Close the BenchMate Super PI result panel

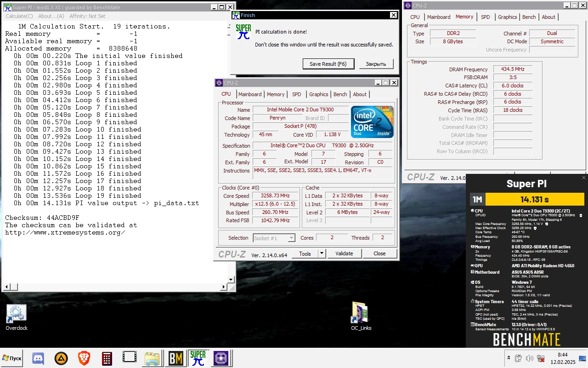584,178
